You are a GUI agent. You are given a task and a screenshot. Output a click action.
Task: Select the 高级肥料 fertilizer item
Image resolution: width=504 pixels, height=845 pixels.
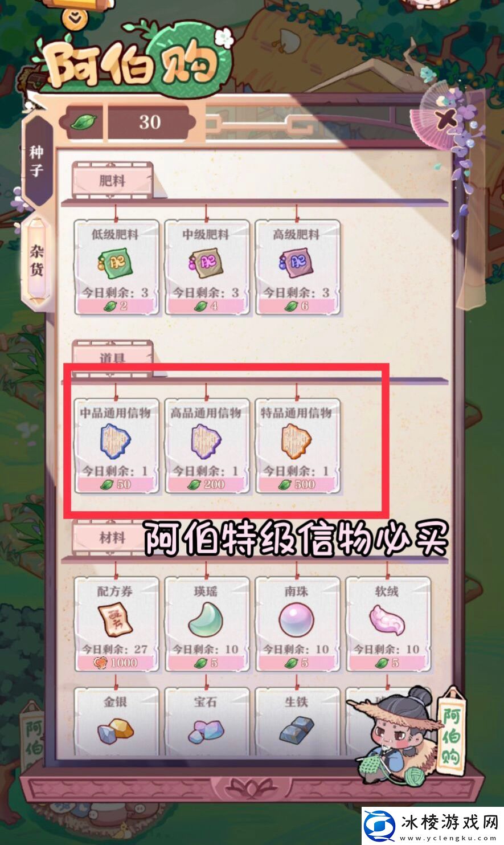(x=297, y=267)
